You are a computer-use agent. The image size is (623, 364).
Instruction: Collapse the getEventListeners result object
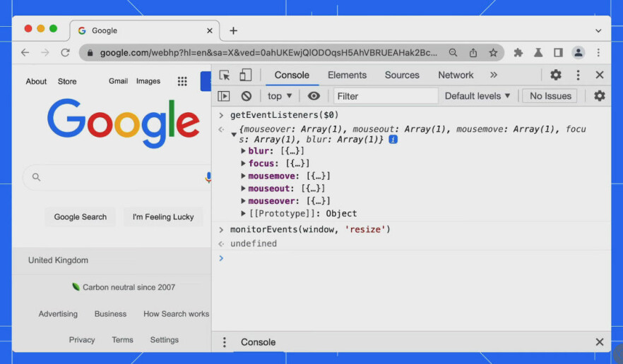tap(234, 135)
